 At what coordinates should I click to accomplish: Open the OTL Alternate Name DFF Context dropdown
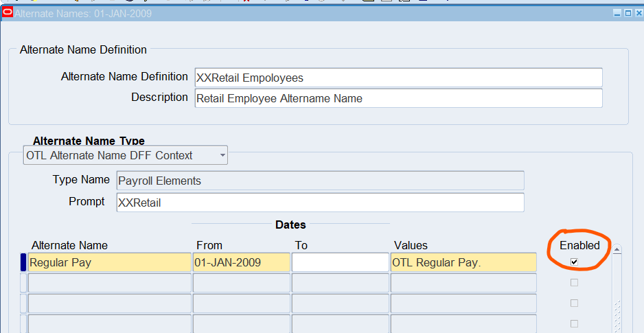point(222,156)
